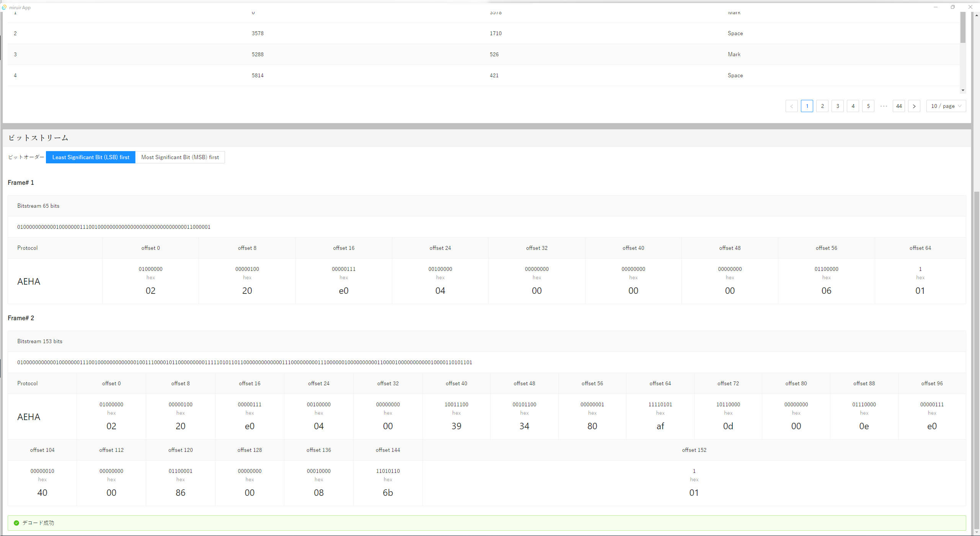Screen dimensions: 980x536
Task: Click table scrollbar down arrow
Action: pyautogui.click(x=963, y=90)
